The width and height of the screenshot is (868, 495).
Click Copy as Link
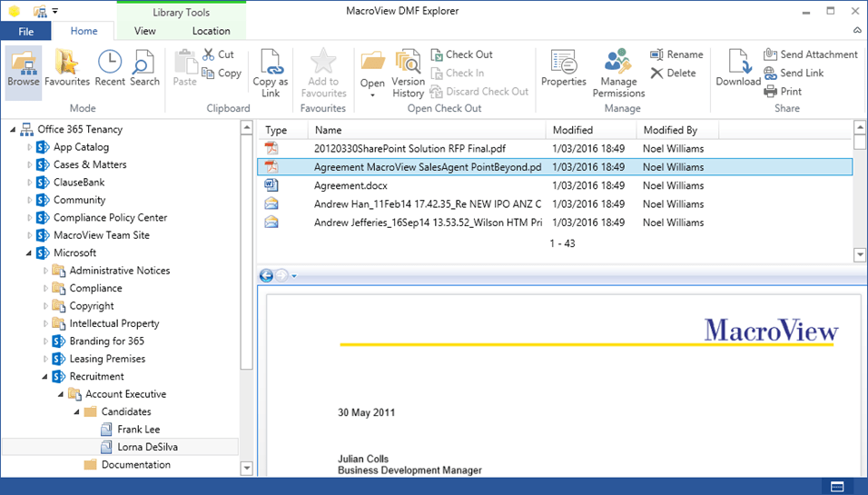pyautogui.click(x=271, y=73)
